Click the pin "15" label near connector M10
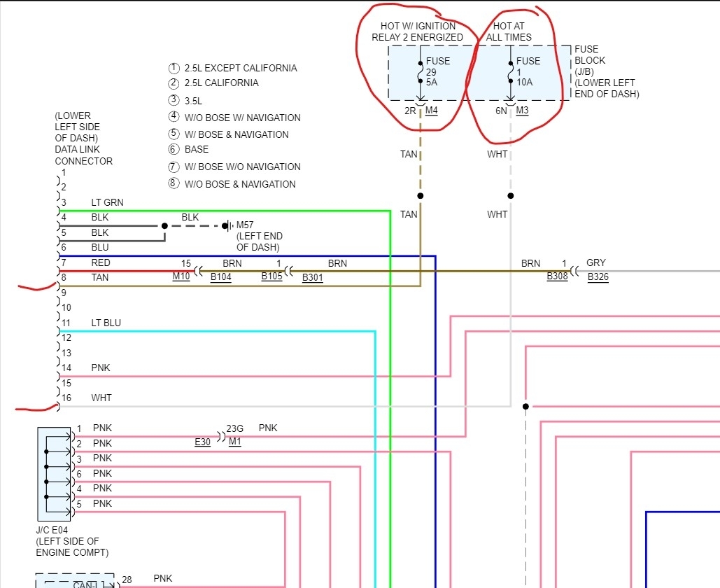This screenshot has height=588, width=720. coord(186,264)
